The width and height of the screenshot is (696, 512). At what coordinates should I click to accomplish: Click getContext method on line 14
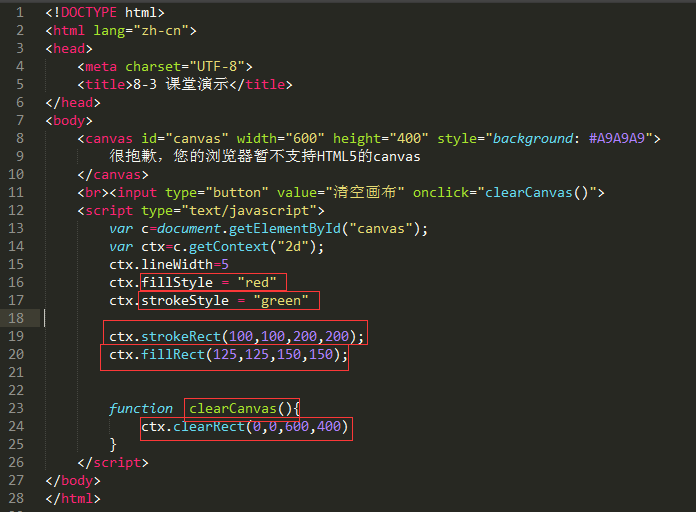pos(229,246)
